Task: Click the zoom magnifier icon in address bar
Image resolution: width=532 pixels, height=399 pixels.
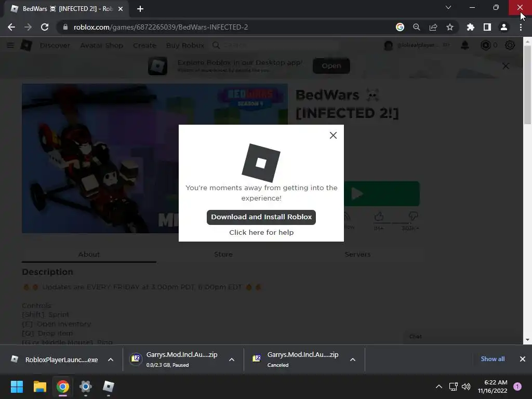Action: tap(417, 27)
